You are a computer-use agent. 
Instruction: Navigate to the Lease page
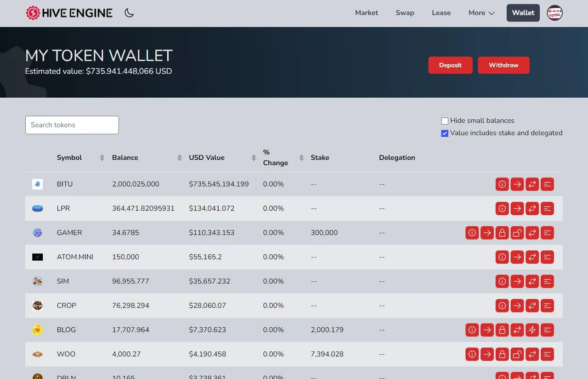point(441,13)
